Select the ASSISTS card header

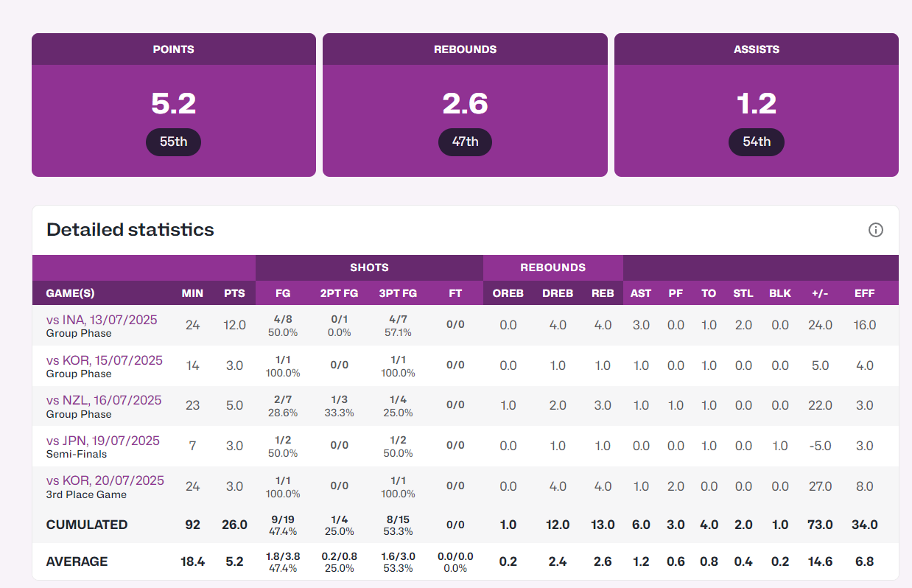click(x=756, y=49)
